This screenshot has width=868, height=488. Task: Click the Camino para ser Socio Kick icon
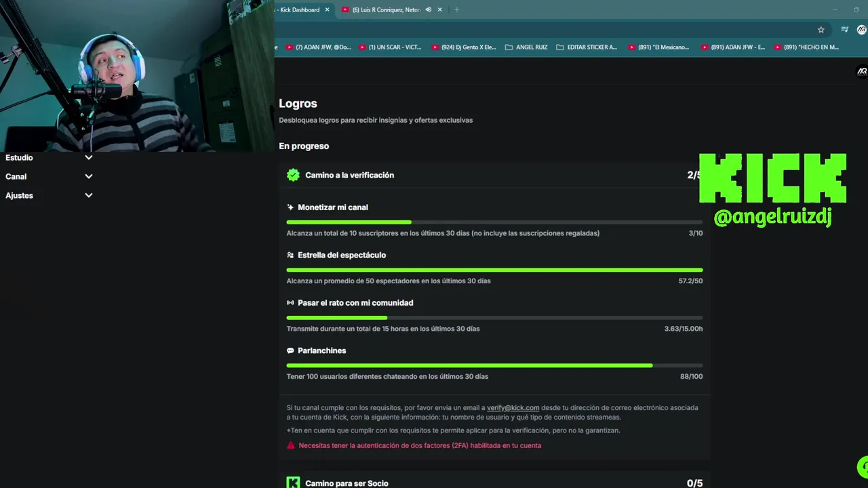click(x=293, y=483)
